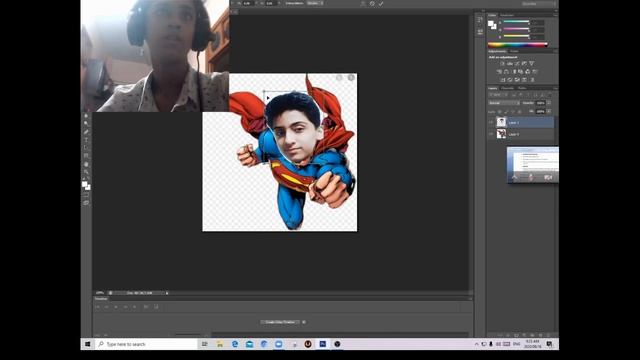
Task: Click the taskbar search box
Action: (x=146, y=344)
